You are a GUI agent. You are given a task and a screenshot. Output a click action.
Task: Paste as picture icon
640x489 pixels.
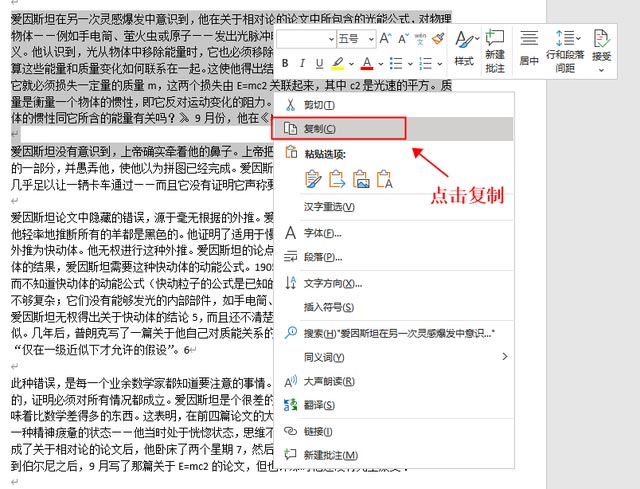point(361,179)
